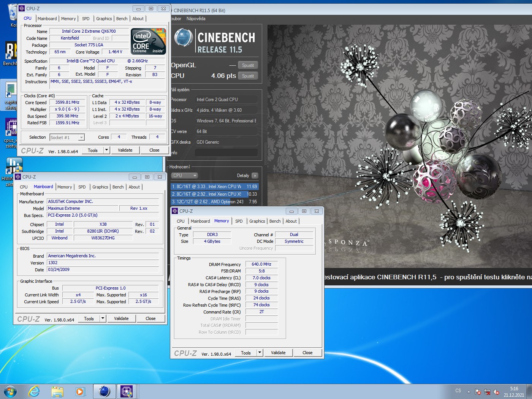The image size is (532, 399).
Task: Show hidden tray icons arrow
Action: (x=469, y=392)
